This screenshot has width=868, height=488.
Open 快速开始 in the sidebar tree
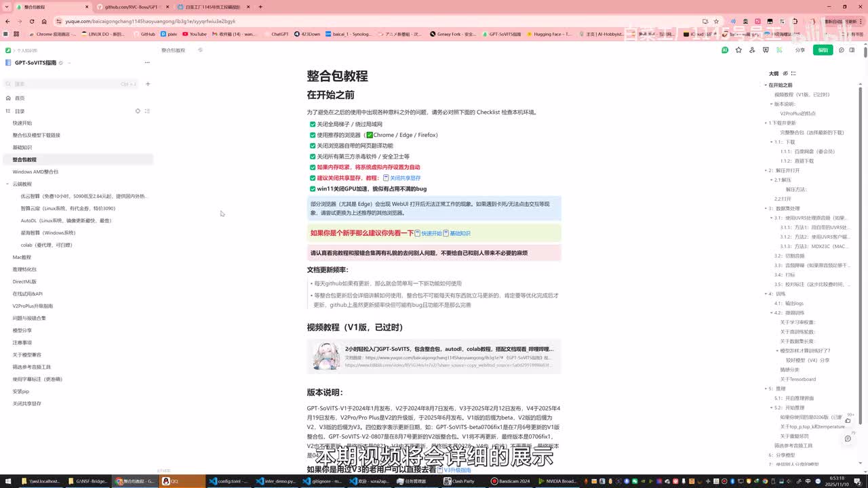point(22,123)
